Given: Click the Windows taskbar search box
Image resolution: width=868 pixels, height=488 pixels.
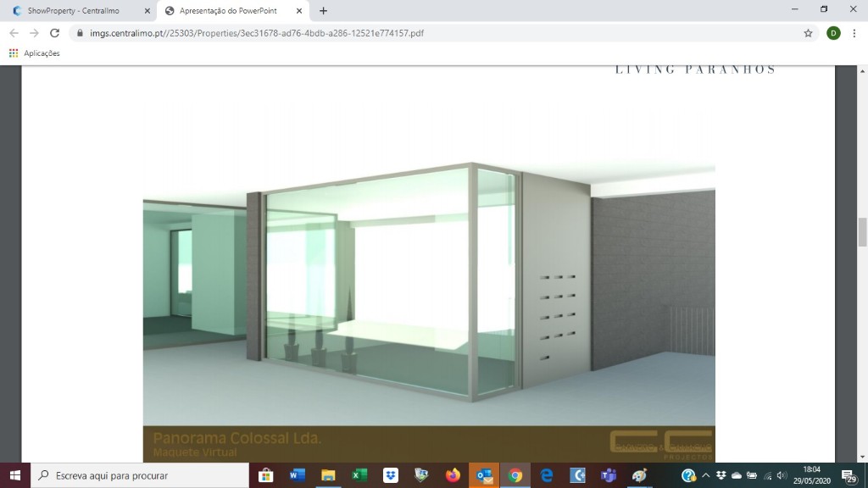Looking at the screenshot, I should (x=140, y=475).
